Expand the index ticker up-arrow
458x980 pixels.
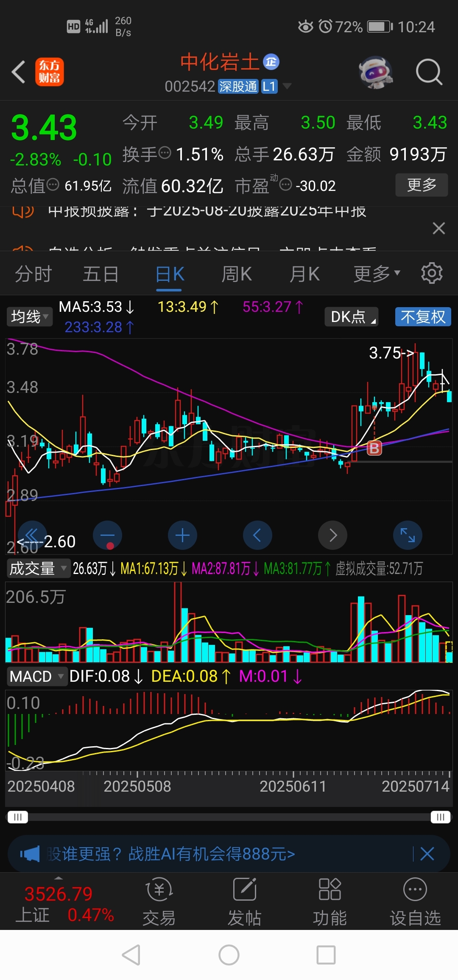coord(59,878)
